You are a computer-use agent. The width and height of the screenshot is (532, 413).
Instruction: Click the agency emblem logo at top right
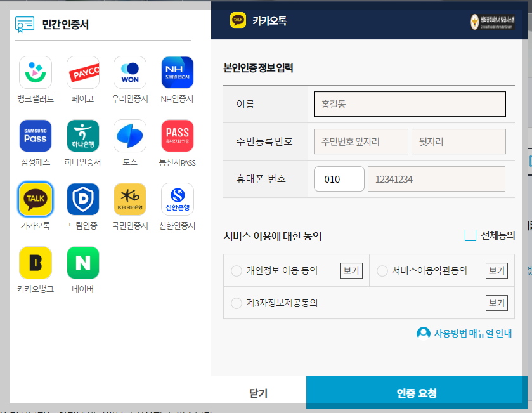click(x=492, y=22)
